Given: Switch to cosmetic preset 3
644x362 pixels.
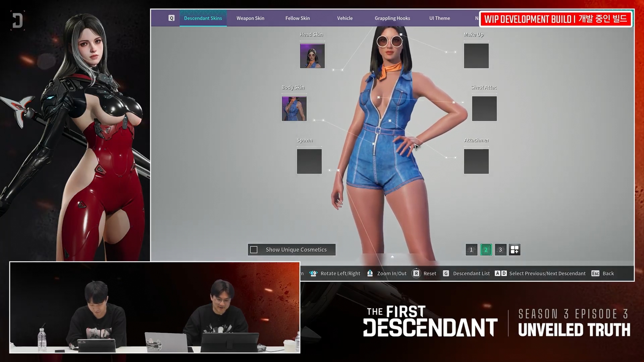Looking at the screenshot, I should click(500, 250).
